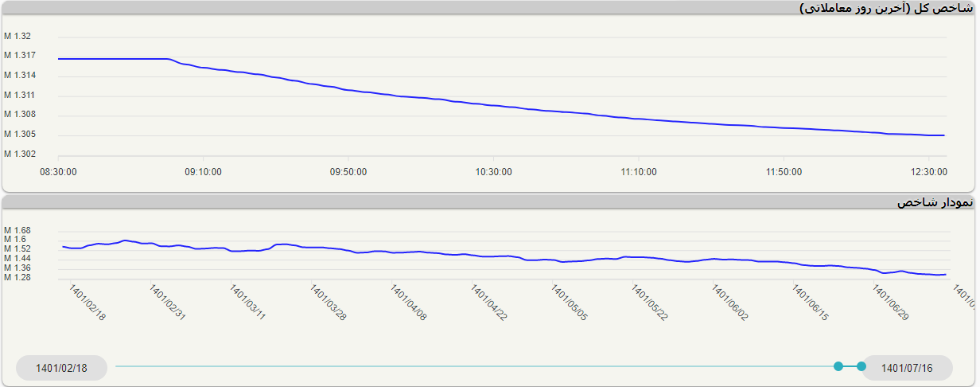Click the 08:30:00 time label on the intraday chart

tap(58, 171)
